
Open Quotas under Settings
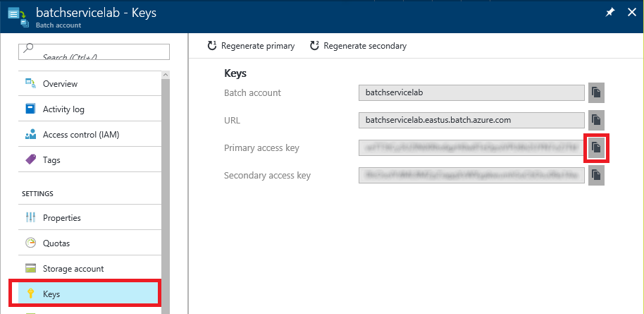pyautogui.click(x=90, y=243)
